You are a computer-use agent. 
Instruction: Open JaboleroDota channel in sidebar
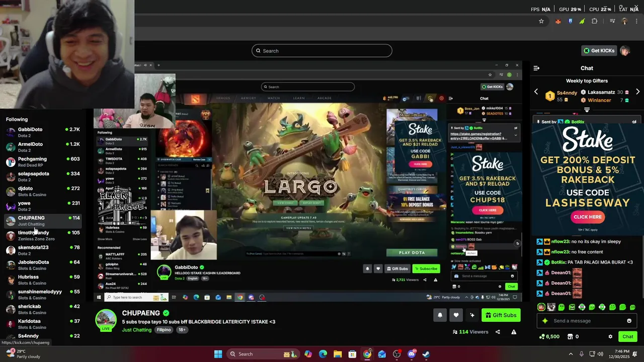point(42,265)
